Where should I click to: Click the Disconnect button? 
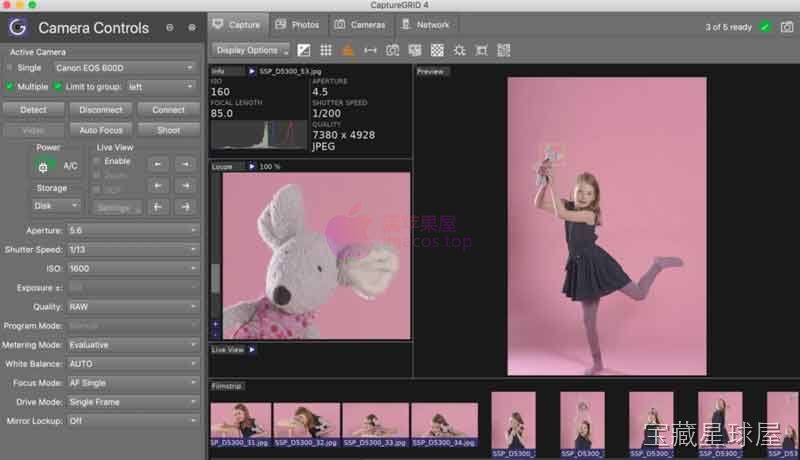(x=101, y=110)
